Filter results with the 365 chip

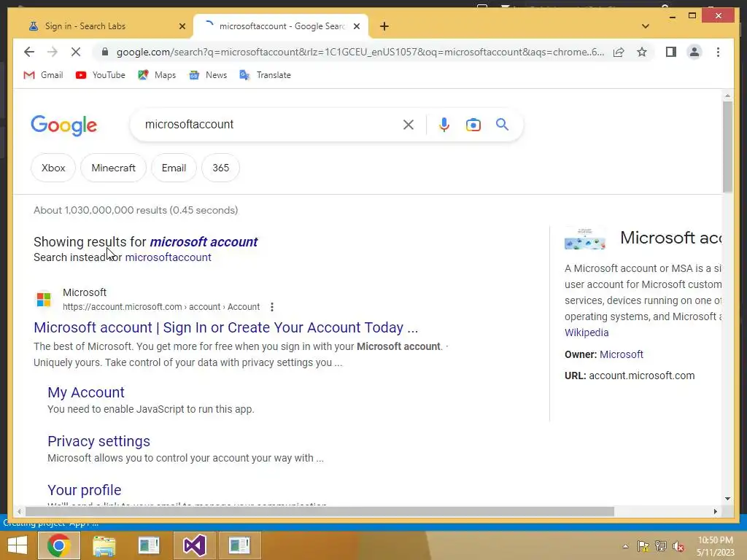[220, 168]
